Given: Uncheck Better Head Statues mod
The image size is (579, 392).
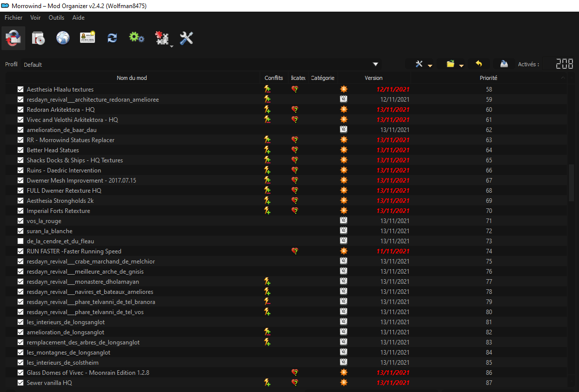Looking at the screenshot, I should pos(21,150).
